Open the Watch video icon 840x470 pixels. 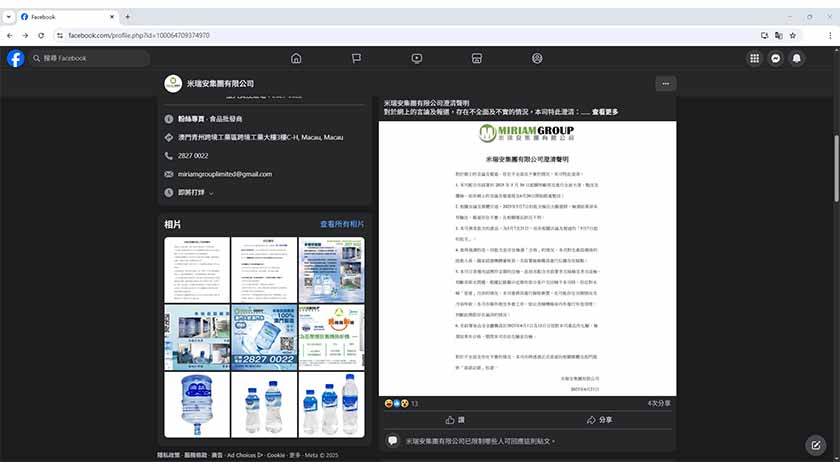point(417,58)
